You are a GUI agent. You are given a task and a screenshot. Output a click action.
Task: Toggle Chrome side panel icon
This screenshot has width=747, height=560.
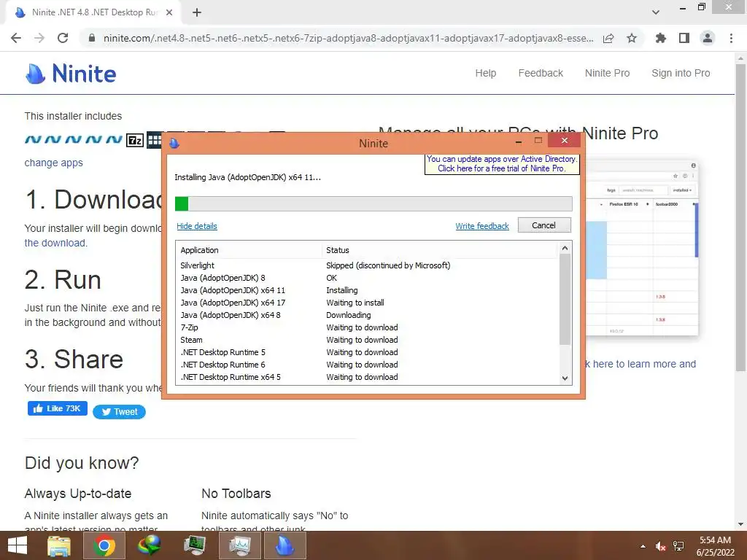[684, 38]
